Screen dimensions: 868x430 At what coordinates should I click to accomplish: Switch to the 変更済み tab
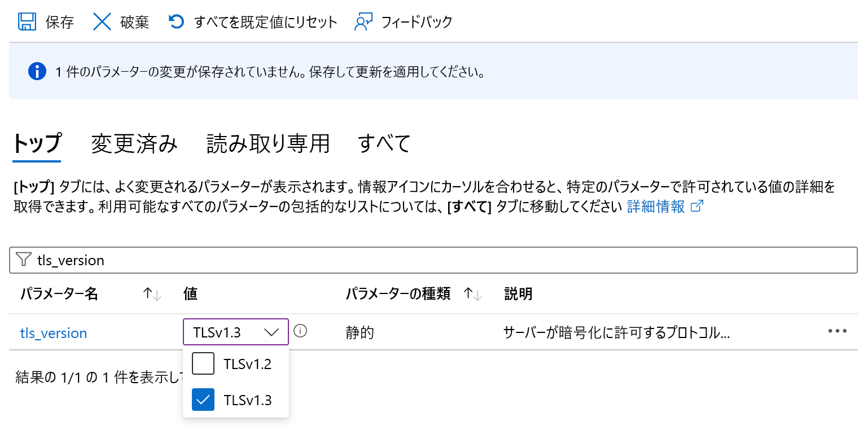coord(134,144)
